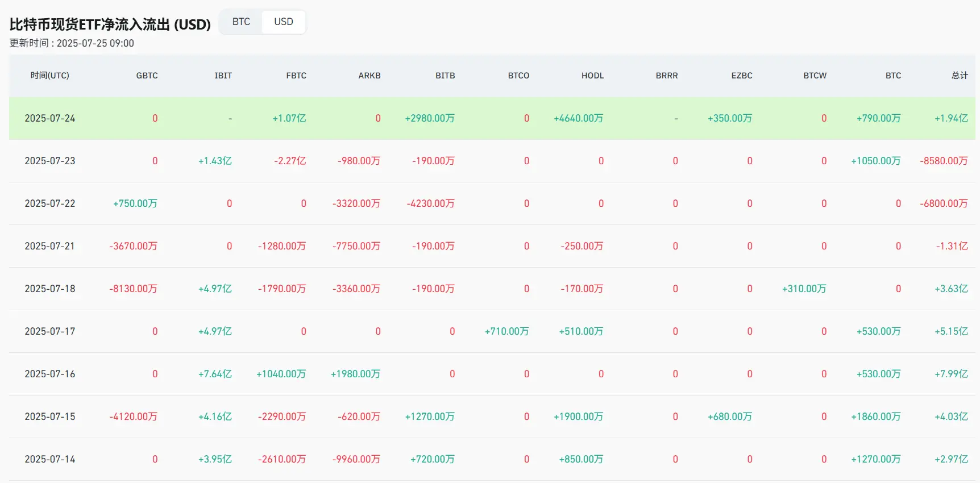The height and width of the screenshot is (483, 980).
Task: Select the 2025-07-18 date cell
Action: (x=50, y=289)
